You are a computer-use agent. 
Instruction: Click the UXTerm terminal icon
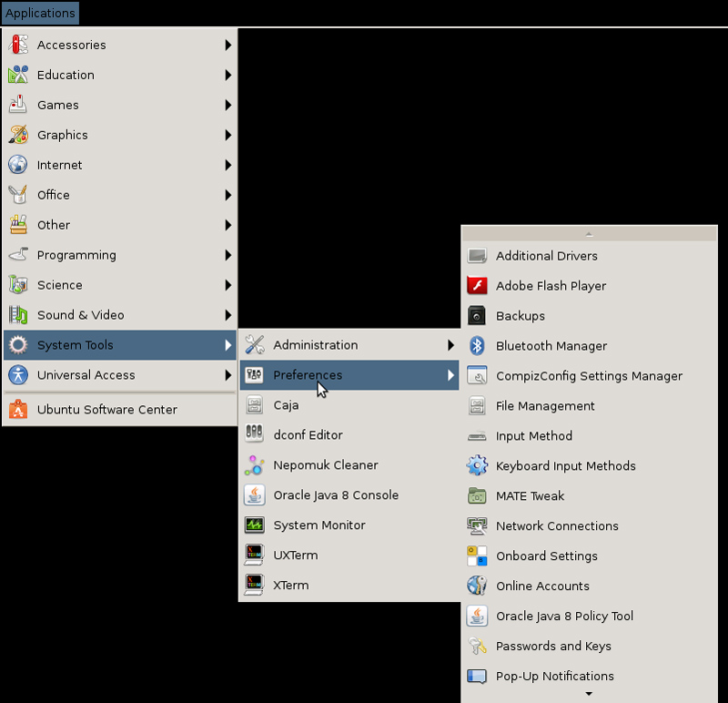click(x=255, y=555)
